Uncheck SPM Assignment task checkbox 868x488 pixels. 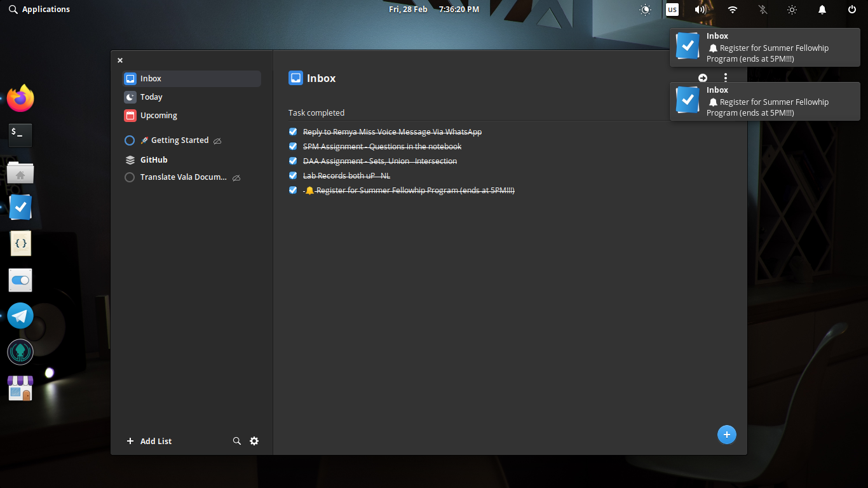coord(293,146)
